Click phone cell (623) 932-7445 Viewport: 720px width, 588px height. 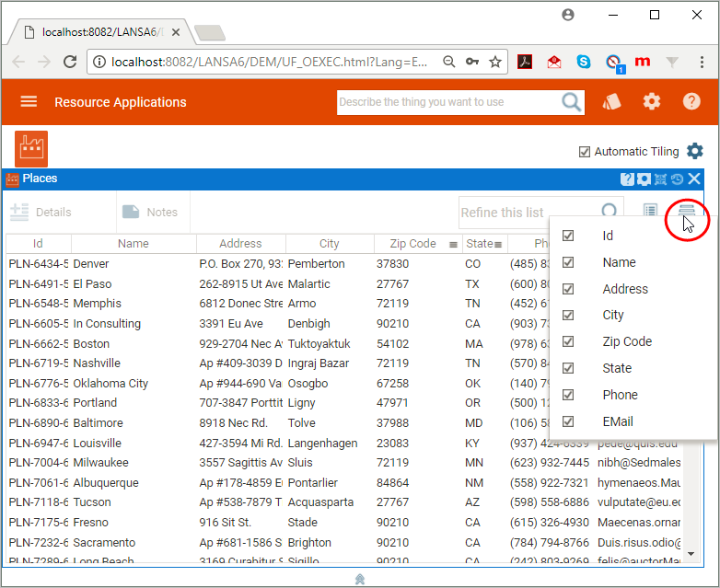tap(549, 463)
